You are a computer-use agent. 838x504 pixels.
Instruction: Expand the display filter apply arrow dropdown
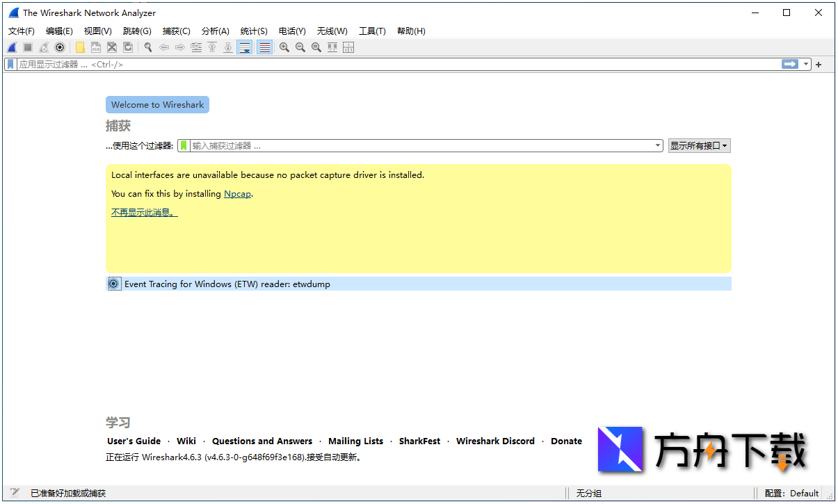pos(807,64)
